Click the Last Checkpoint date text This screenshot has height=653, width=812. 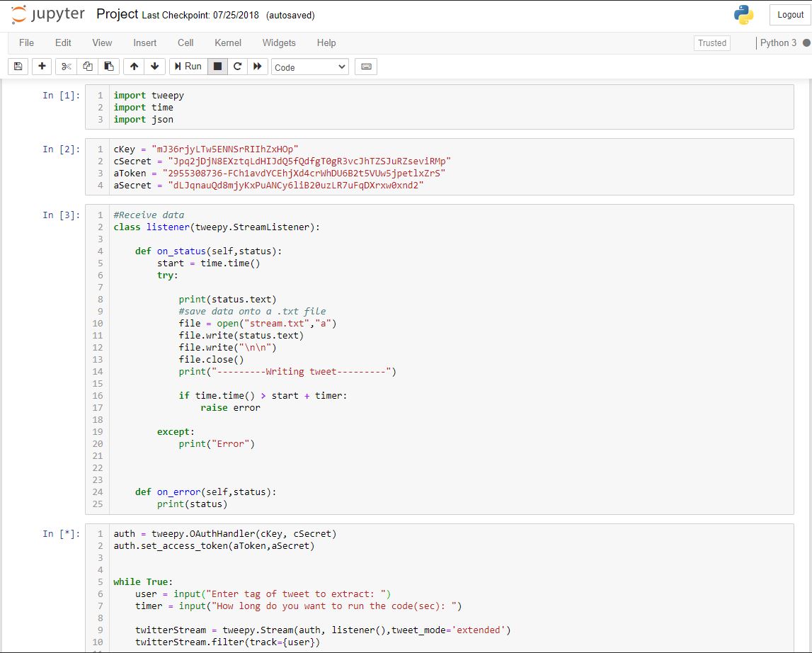pyautogui.click(x=200, y=15)
